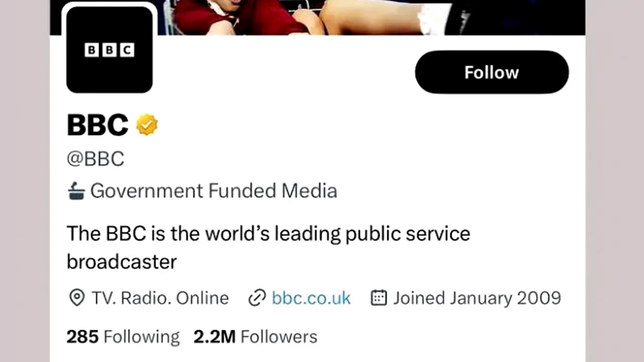Open the bbc.co.uk website link
Screen dimensions: 644x362
pyautogui.click(x=311, y=298)
